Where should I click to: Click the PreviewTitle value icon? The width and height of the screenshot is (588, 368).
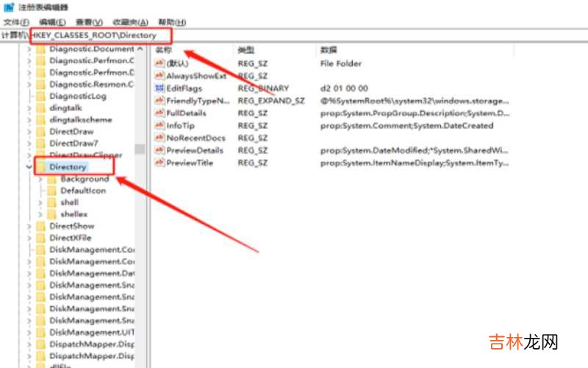[x=159, y=163]
